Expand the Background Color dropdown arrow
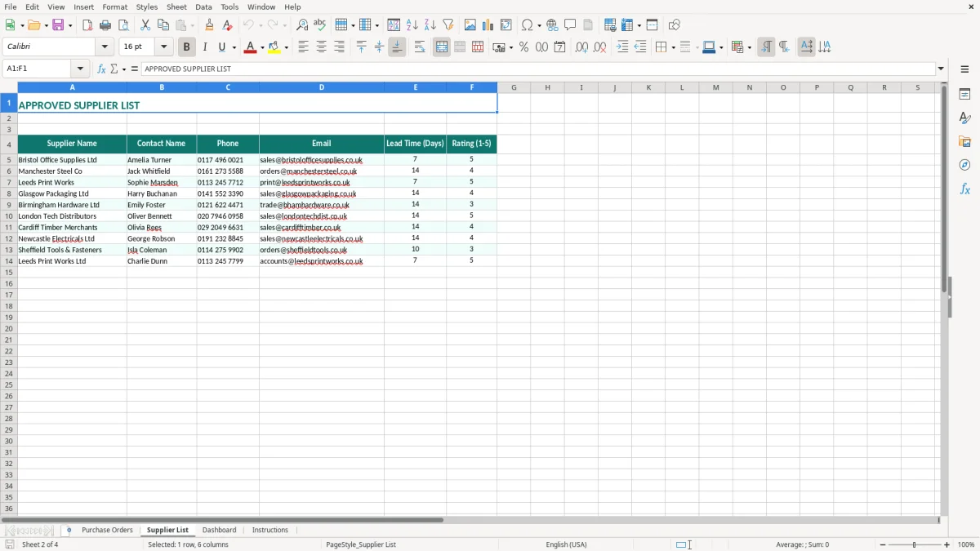 (x=287, y=47)
